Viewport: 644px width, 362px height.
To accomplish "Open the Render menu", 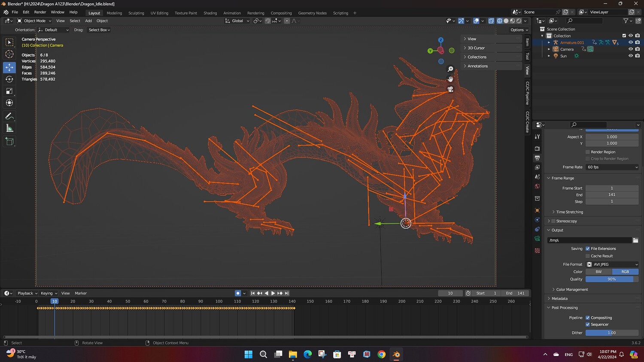I will point(40,12).
